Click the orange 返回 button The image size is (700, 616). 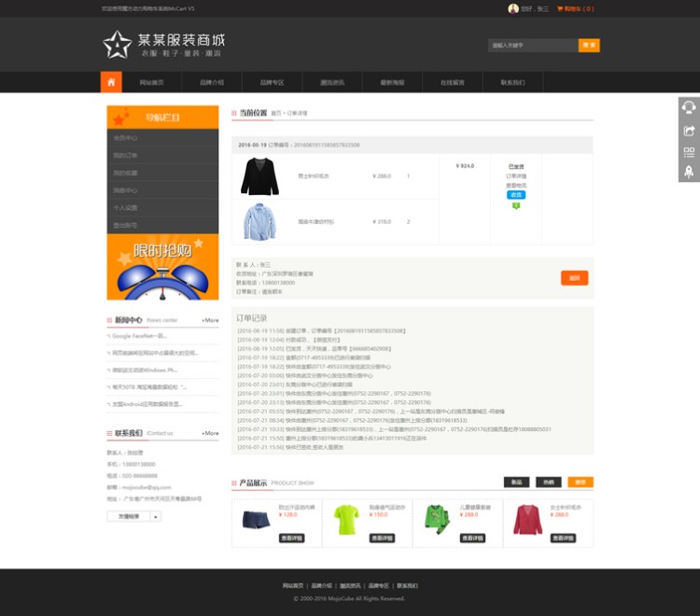click(x=575, y=277)
